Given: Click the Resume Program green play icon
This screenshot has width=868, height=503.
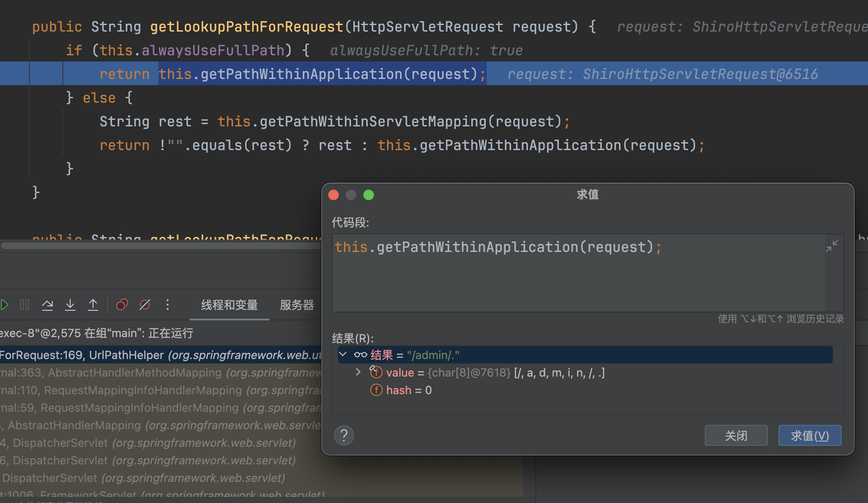Looking at the screenshot, I should 4,305.
